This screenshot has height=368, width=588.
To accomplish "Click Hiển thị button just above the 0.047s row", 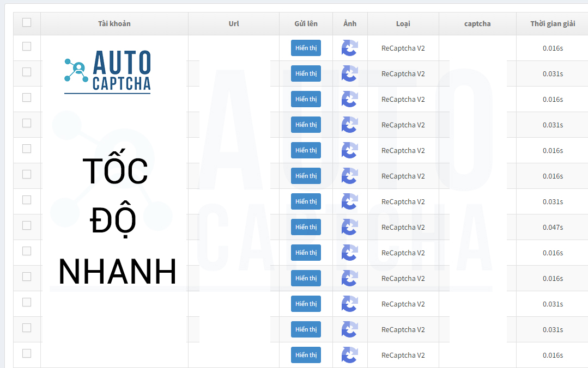I will click(306, 201).
